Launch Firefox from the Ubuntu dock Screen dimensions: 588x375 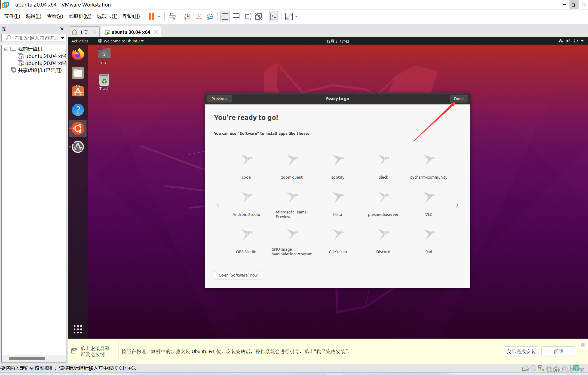pyautogui.click(x=78, y=54)
